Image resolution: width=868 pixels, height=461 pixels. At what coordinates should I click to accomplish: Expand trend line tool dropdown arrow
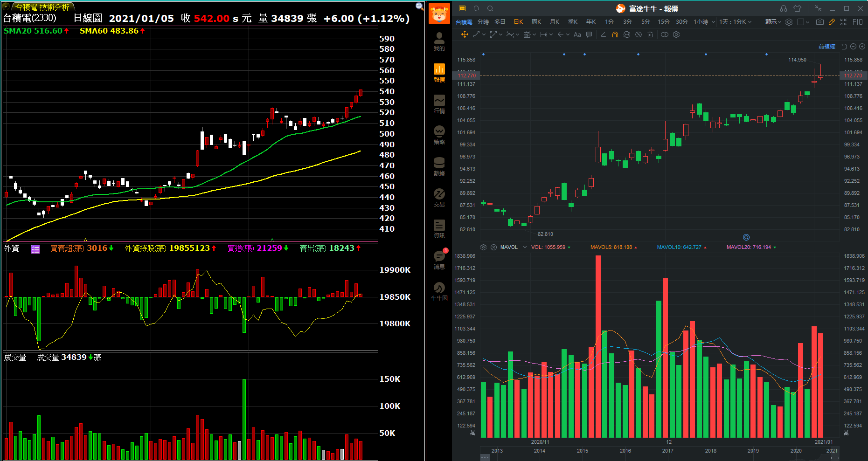(x=484, y=34)
